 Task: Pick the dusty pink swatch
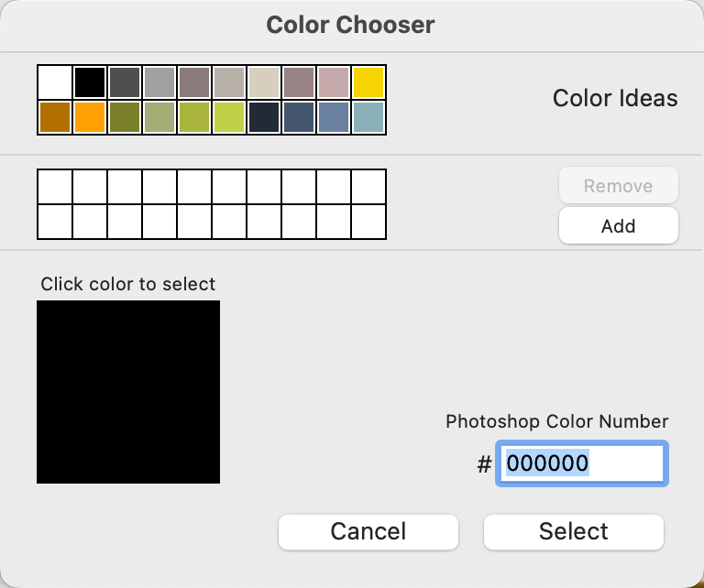334,82
